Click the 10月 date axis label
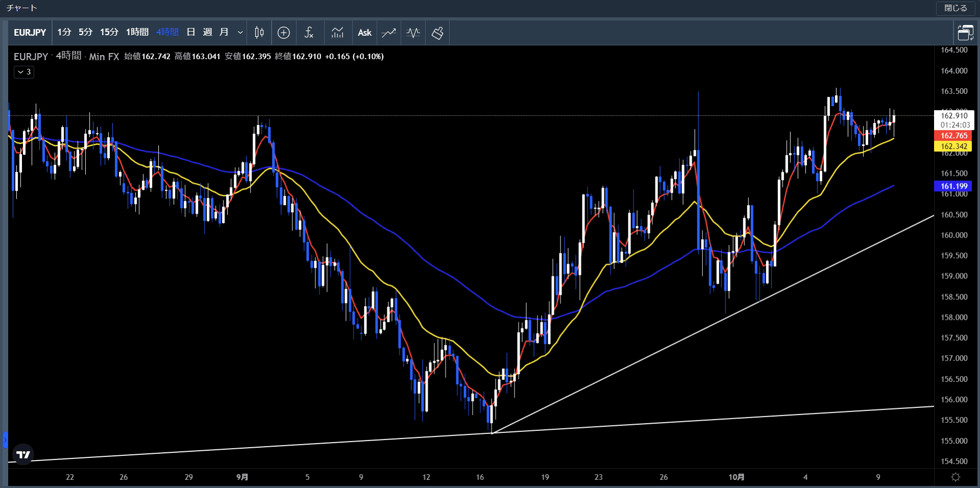 click(736, 477)
